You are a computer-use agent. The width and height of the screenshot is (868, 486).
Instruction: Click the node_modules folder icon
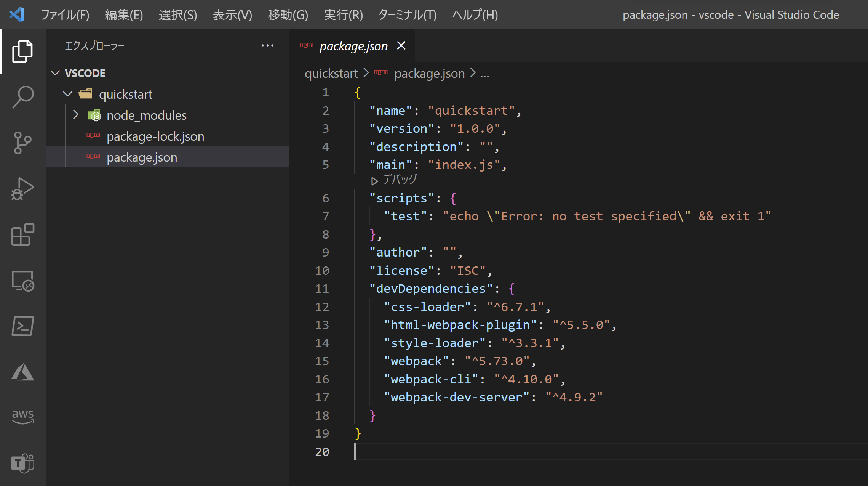(94, 115)
